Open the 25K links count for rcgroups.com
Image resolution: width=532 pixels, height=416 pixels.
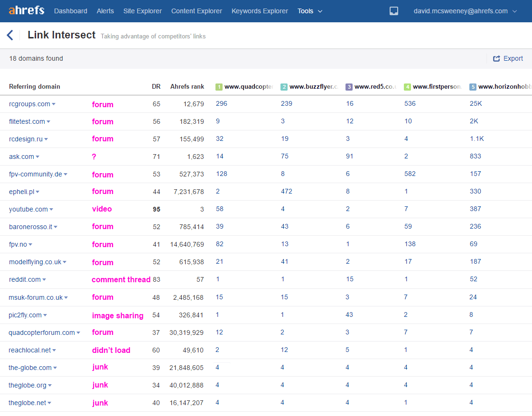[476, 104]
